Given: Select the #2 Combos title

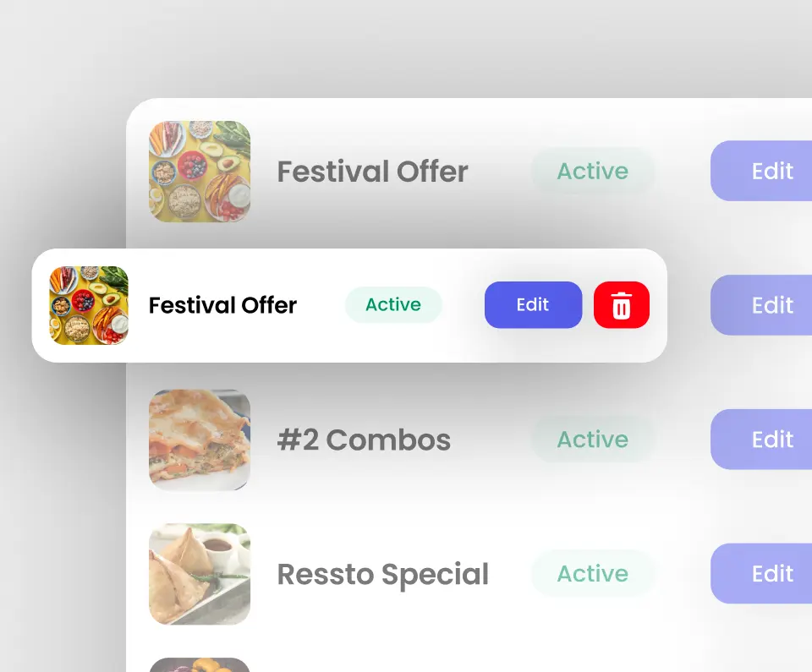Looking at the screenshot, I should tap(364, 440).
